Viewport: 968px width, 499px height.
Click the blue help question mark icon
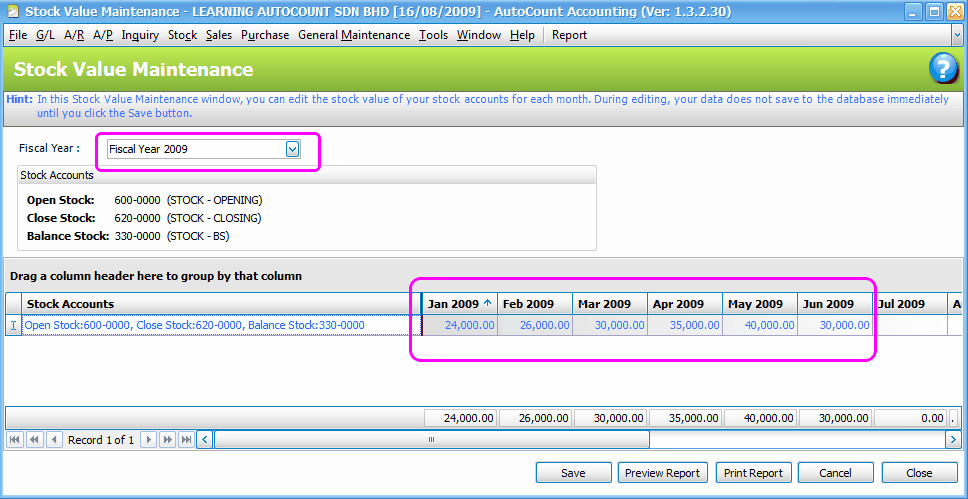[x=943, y=69]
